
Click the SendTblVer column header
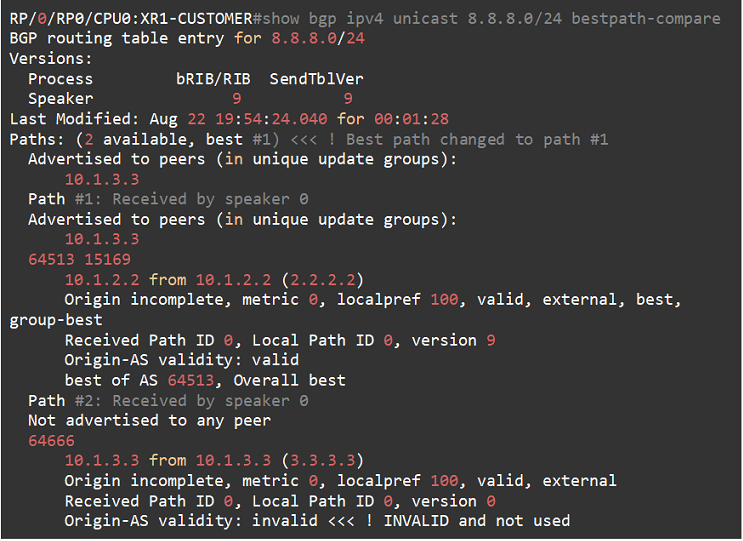point(317,79)
